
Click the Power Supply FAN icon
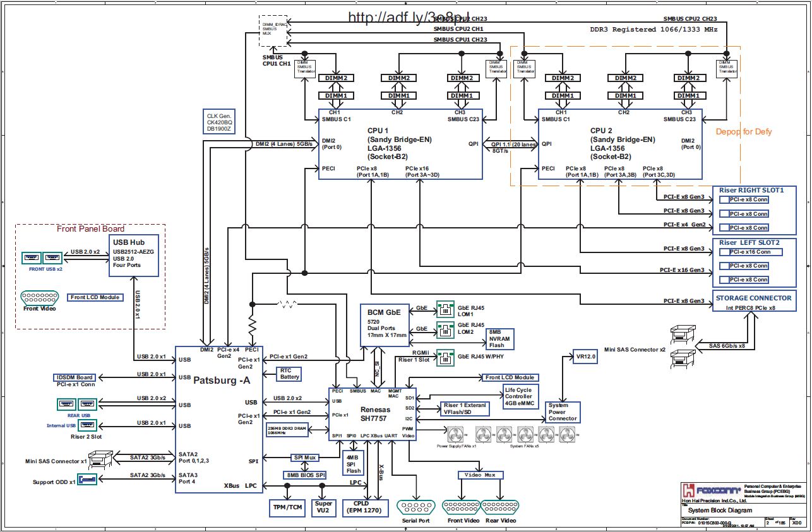click(x=456, y=434)
